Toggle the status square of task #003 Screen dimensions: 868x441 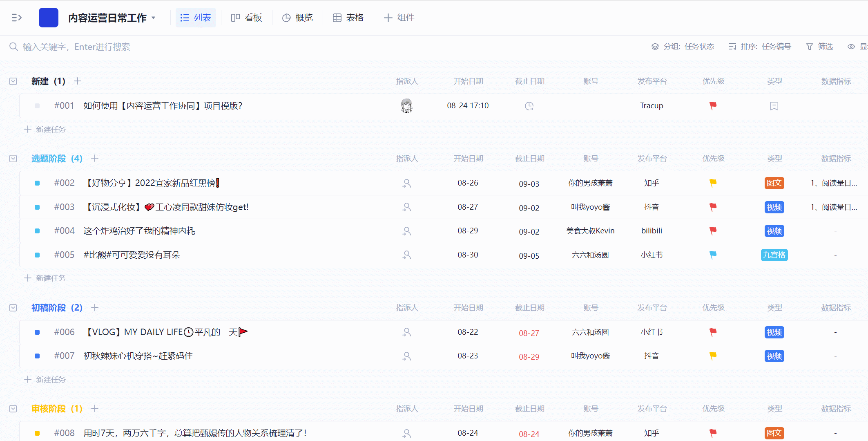[37, 207]
